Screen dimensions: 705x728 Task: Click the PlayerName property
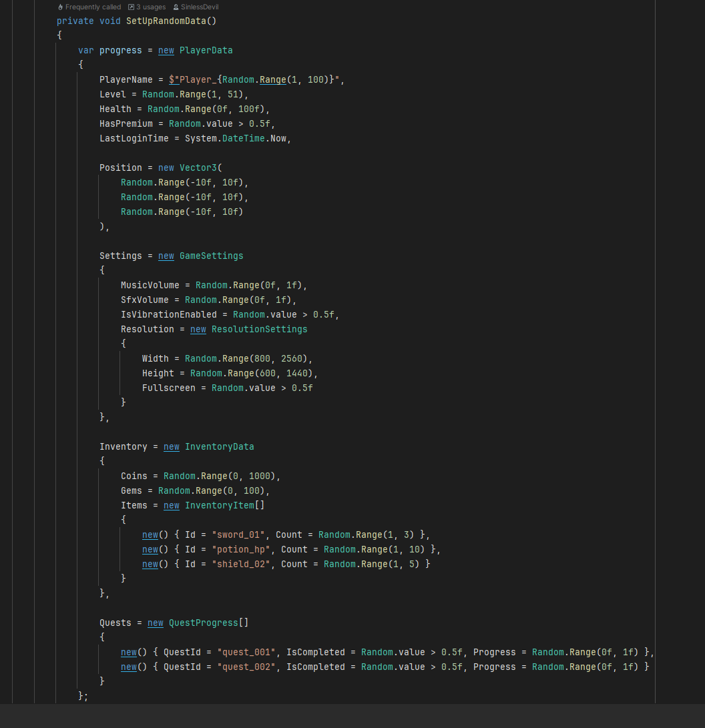point(126,80)
